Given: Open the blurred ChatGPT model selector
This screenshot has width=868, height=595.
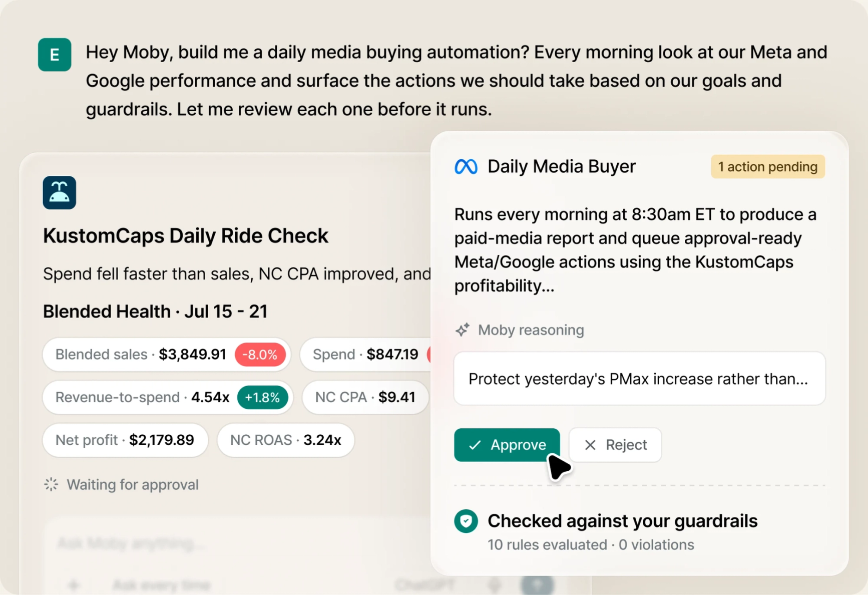Looking at the screenshot, I should (424, 585).
